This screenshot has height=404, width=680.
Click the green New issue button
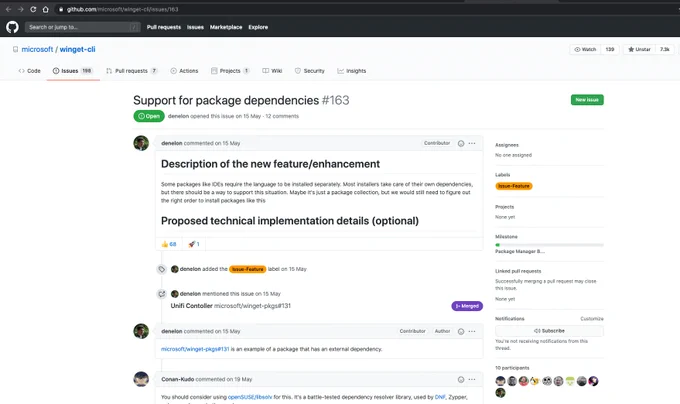pyautogui.click(x=587, y=100)
